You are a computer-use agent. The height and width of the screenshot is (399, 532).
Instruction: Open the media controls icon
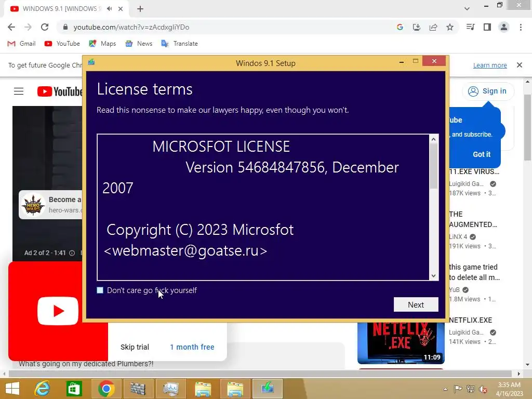470,27
